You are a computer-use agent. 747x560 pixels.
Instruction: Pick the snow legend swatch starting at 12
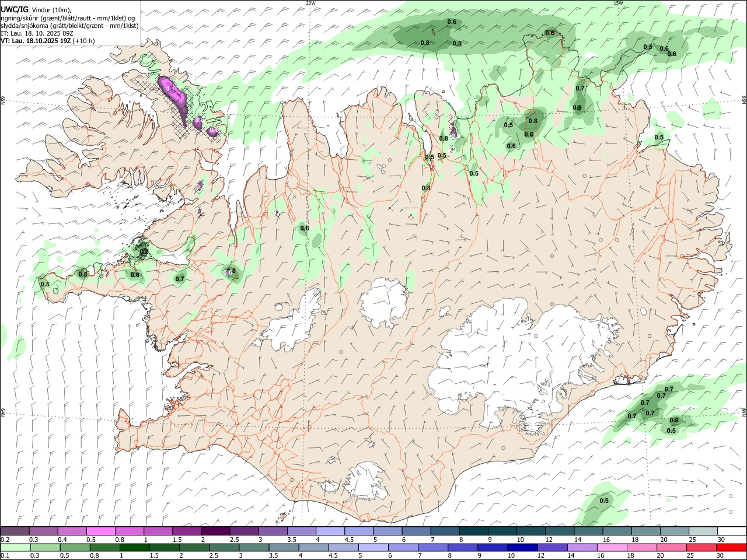click(x=560, y=531)
